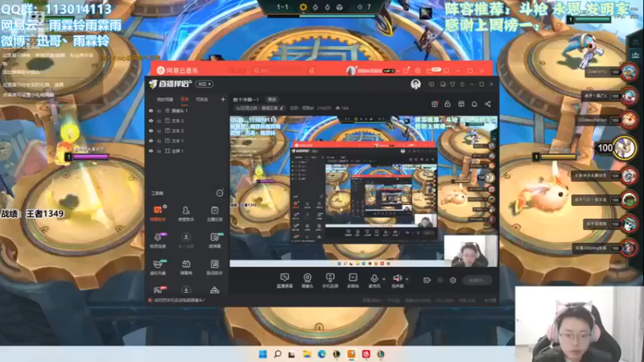This screenshot has width=644, height=362.
Task: Click the gift box icon above the preview
Action: tap(435, 105)
